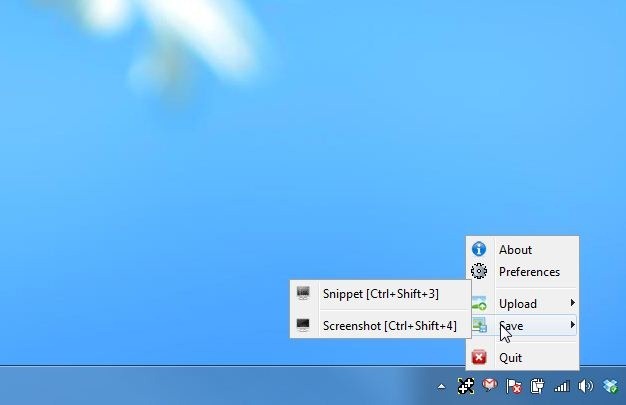The width and height of the screenshot is (626, 405).
Task: Expand the Save submenu arrow
Action: tap(573, 325)
